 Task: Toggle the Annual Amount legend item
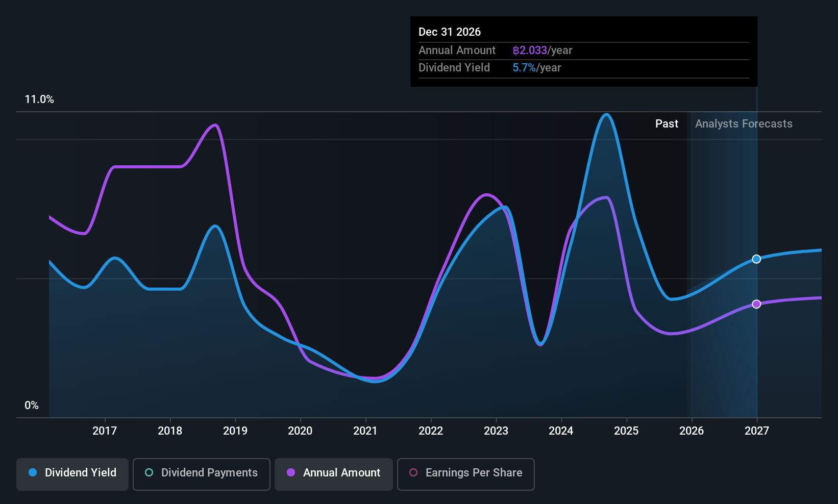tap(333, 473)
